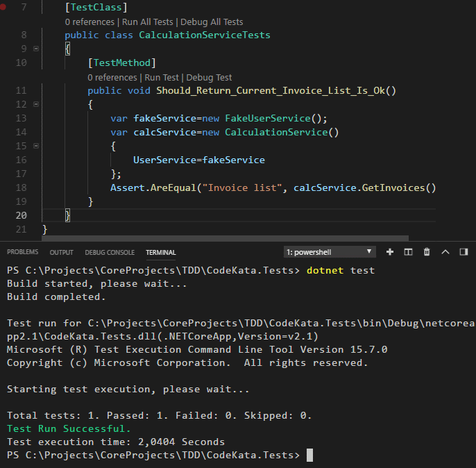The image size is (476, 468).
Task: Select the TERMINAL tab
Action: click(161, 252)
